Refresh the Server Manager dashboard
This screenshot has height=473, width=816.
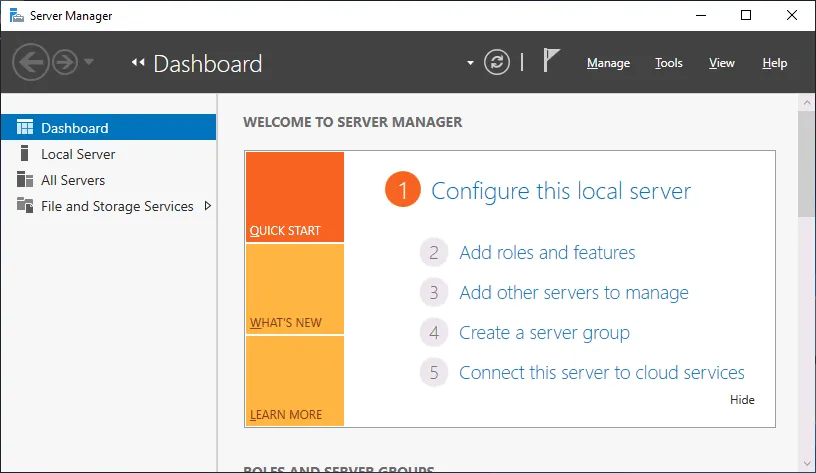pyautogui.click(x=497, y=63)
